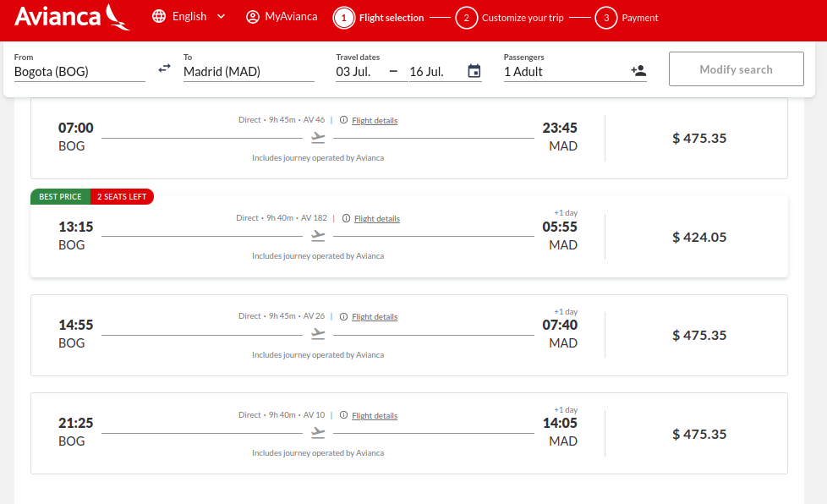827x504 pixels.
Task: Click the 07:00 departure time
Action: (76, 128)
